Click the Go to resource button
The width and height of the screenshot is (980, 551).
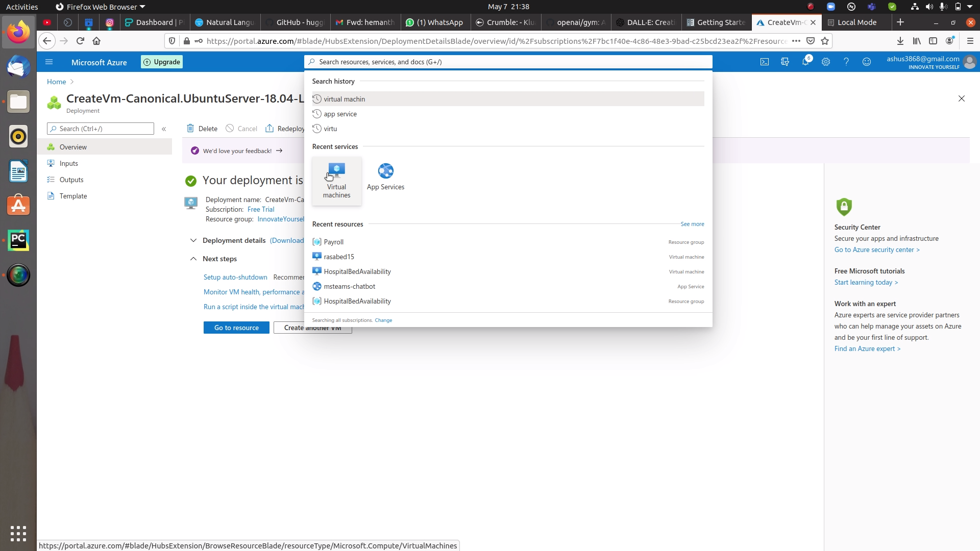(x=236, y=327)
